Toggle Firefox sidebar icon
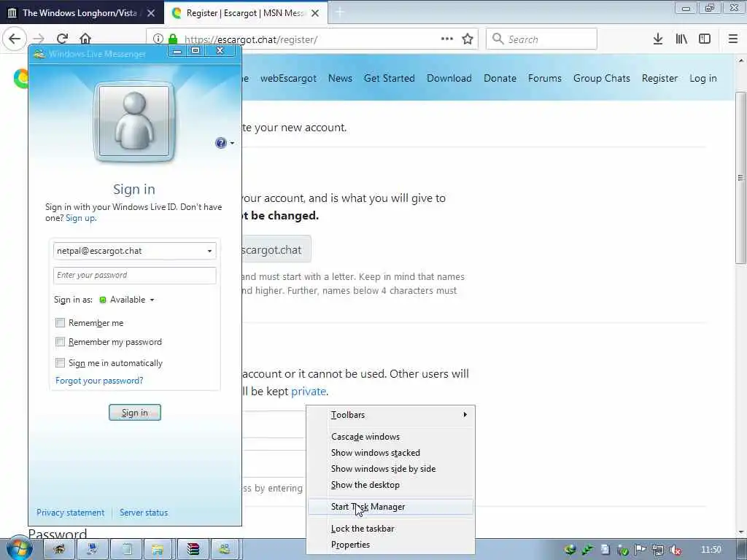The image size is (747, 560). click(x=705, y=39)
